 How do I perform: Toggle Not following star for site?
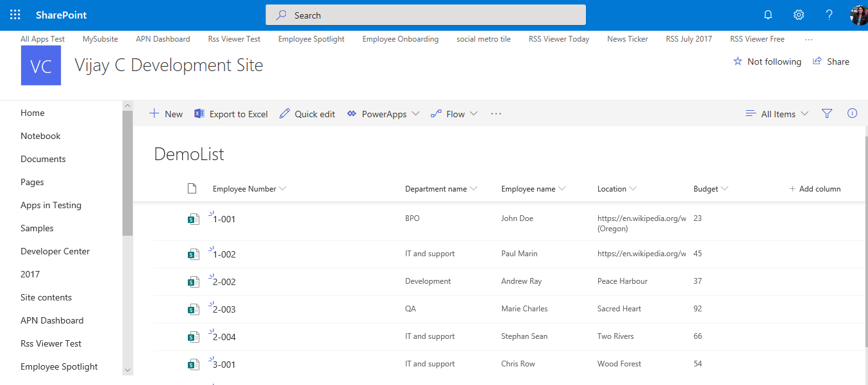767,61
